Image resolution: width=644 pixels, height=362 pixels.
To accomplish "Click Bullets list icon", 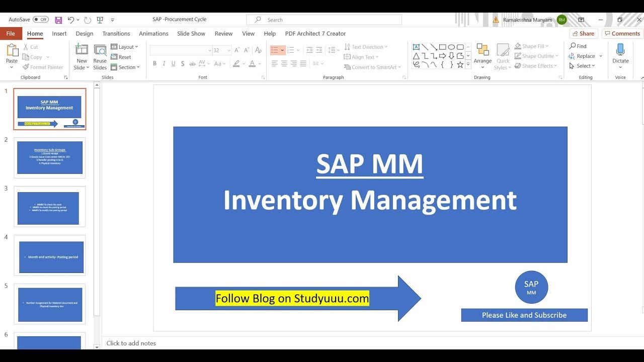I will point(275,50).
